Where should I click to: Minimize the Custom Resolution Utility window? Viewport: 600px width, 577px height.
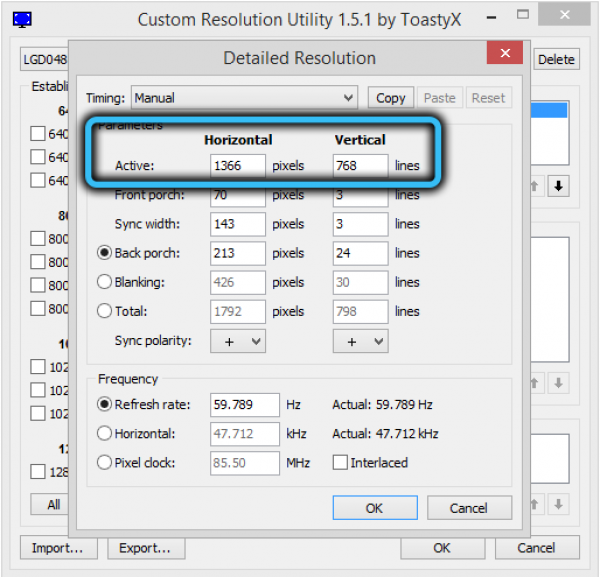(492, 17)
